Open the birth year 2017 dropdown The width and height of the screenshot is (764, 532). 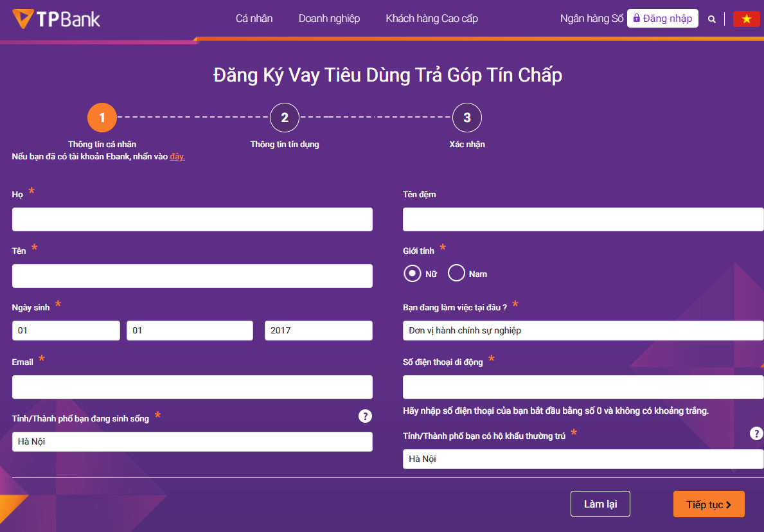pos(318,330)
